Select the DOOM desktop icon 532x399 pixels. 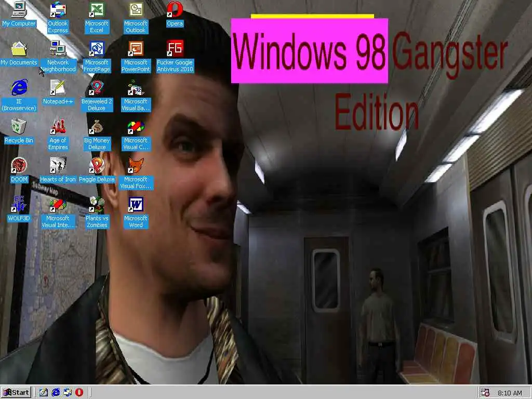(19, 170)
